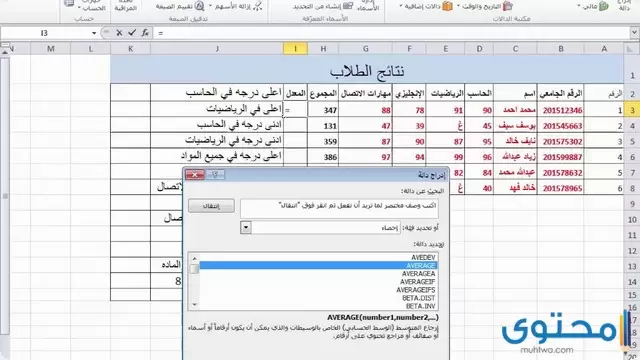
Task: Click cell ادنى درجه في الرياضيات
Action: tap(217, 140)
